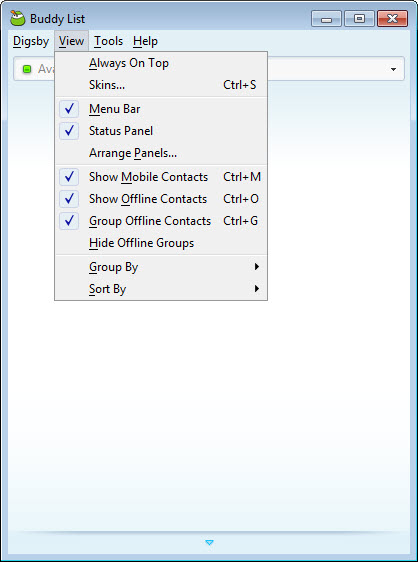Viewport: 418px width, 562px height.
Task: Expand the Sort By submenu
Action: (161, 289)
